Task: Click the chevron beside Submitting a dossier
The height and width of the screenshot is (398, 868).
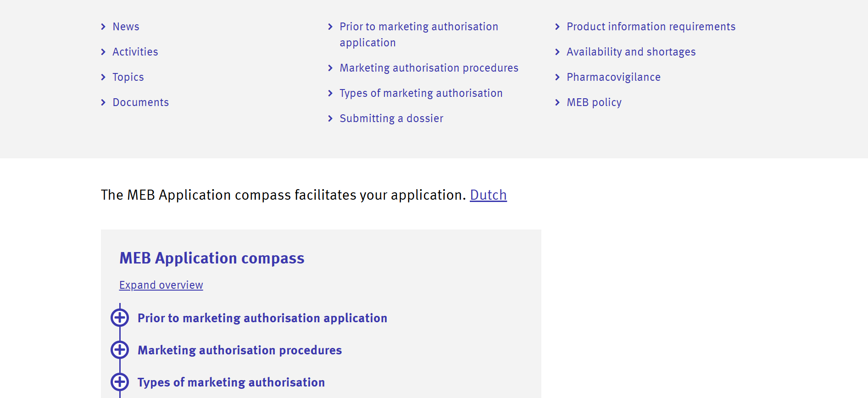Action: (x=330, y=118)
